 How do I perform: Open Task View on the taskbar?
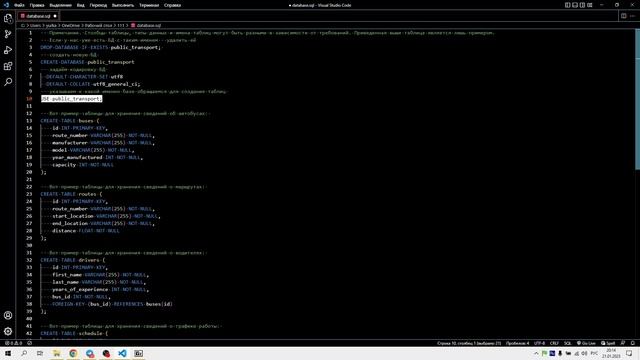point(40,353)
